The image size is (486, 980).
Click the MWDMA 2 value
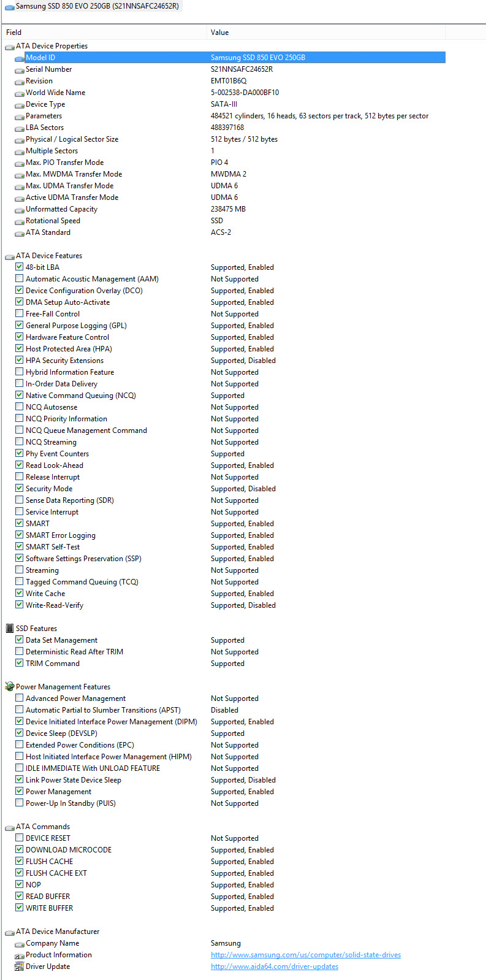229,174
